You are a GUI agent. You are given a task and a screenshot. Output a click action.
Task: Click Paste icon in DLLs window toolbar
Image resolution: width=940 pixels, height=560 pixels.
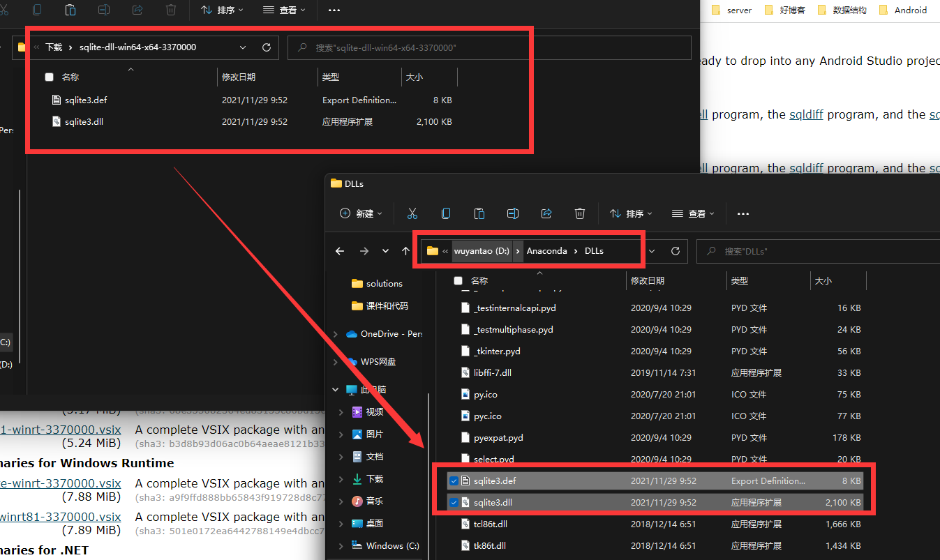pos(479,213)
